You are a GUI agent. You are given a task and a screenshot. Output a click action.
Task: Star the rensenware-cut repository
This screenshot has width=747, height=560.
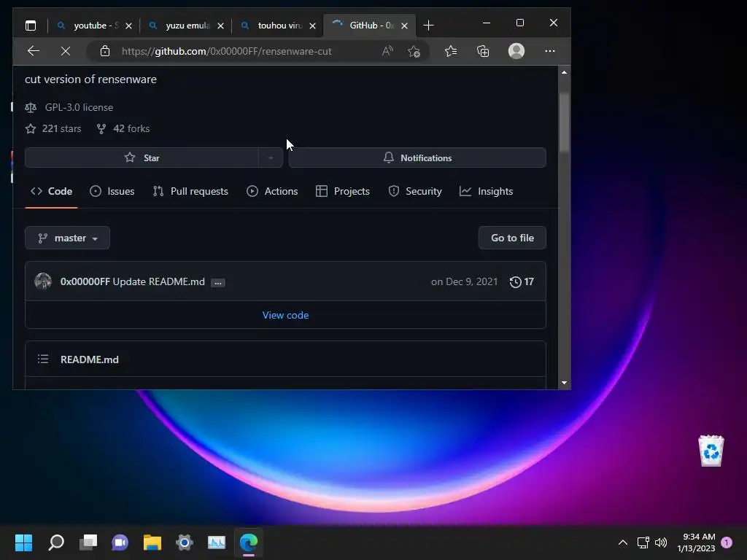pos(142,157)
